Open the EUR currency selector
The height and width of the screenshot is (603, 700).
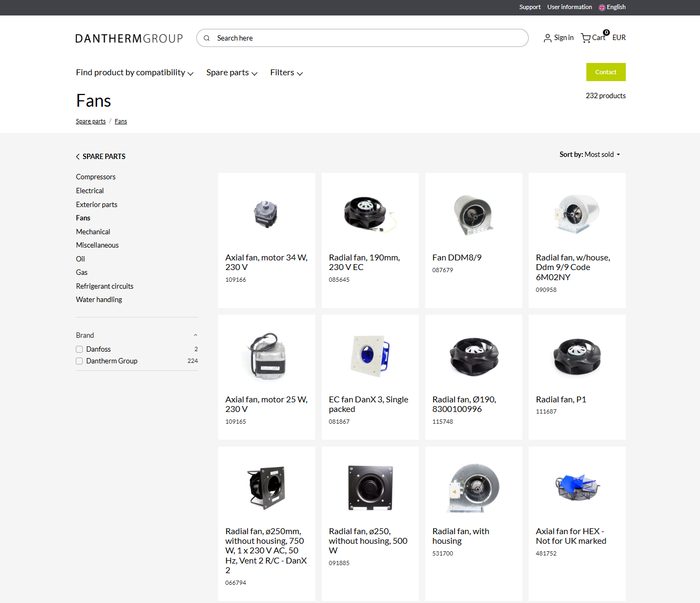tap(619, 37)
